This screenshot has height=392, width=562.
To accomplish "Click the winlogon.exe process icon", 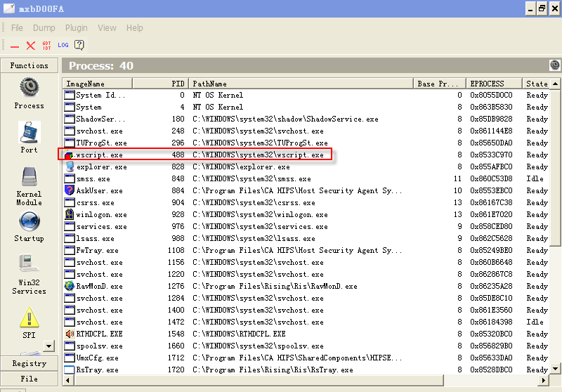I will click(x=69, y=214).
